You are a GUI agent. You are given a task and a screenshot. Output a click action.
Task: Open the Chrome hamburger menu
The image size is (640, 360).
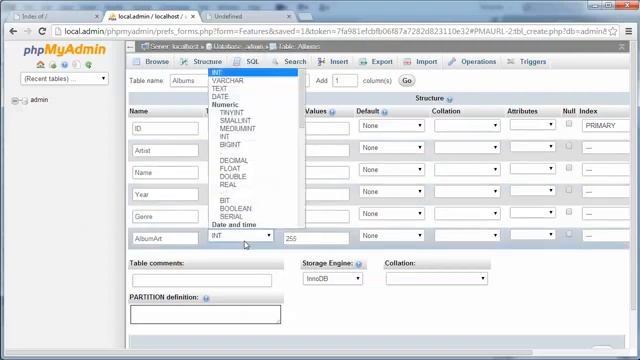629,31
